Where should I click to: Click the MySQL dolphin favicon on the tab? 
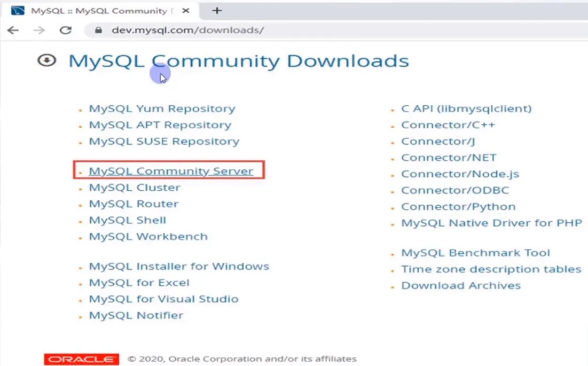[x=18, y=11]
